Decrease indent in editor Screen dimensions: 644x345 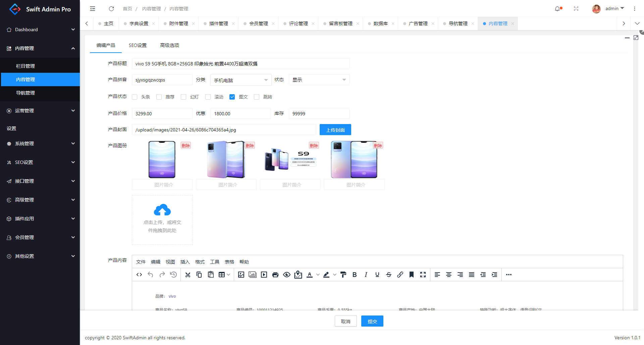coord(483,275)
